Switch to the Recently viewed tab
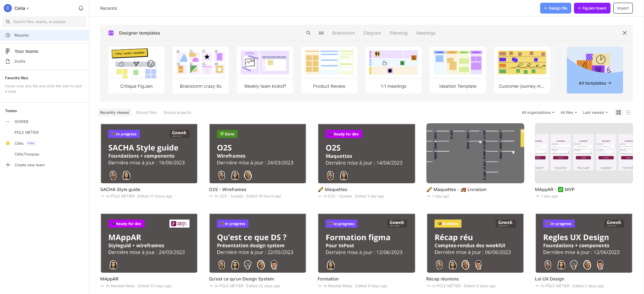 pyautogui.click(x=114, y=112)
